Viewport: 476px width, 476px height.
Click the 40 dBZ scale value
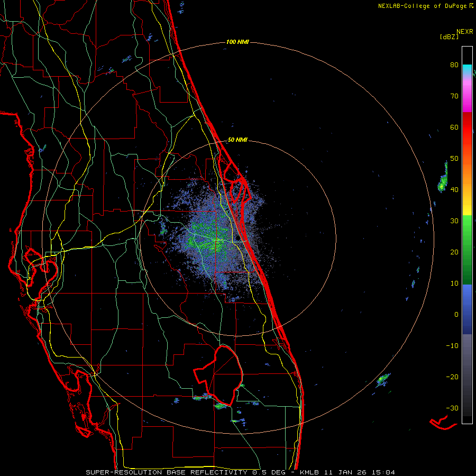(x=454, y=190)
